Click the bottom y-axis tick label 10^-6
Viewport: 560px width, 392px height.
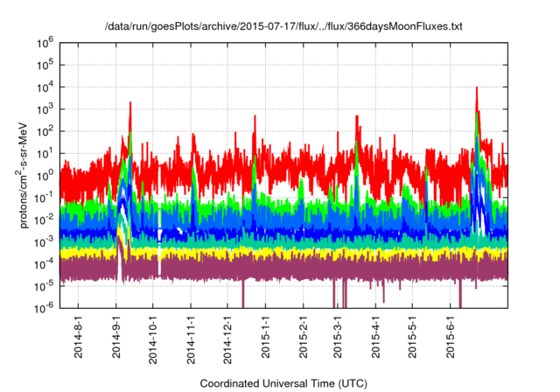pyautogui.click(x=47, y=306)
